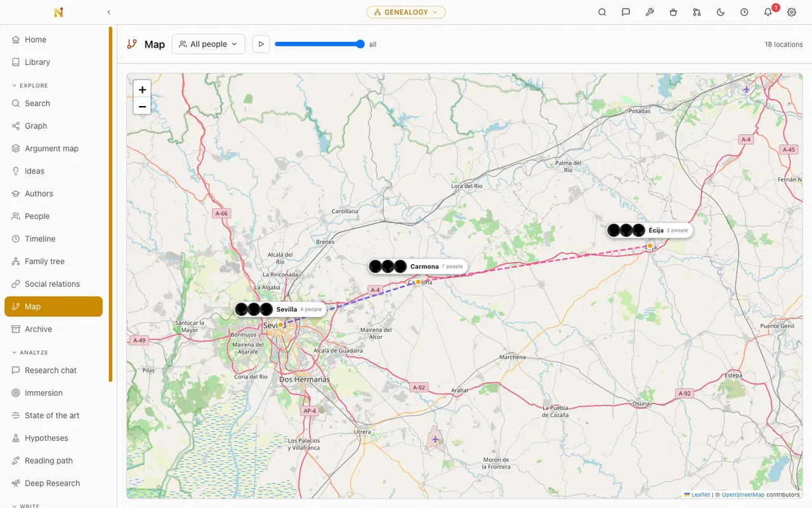
Task: Open Ideas in sidebar
Action: pyautogui.click(x=53, y=171)
